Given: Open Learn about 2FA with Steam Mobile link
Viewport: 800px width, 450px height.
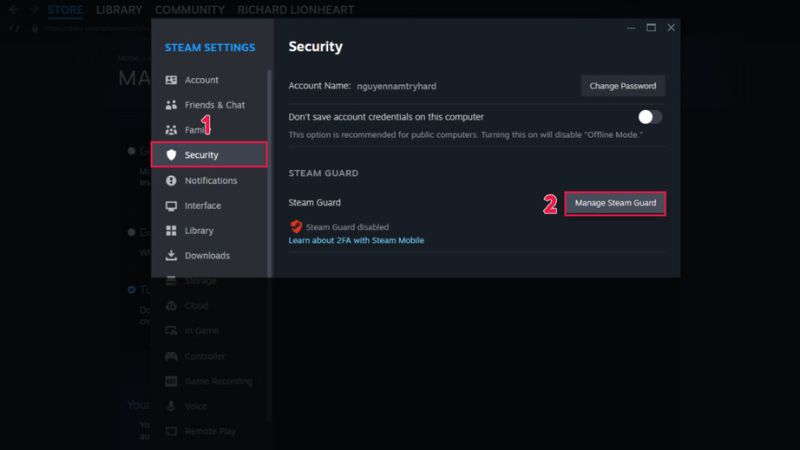Looking at the screenshot, I should click(356, 240).
